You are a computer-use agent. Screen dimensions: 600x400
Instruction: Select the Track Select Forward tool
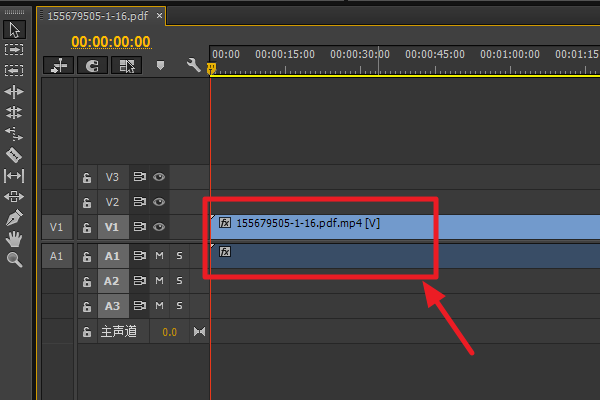click(14, 50)
